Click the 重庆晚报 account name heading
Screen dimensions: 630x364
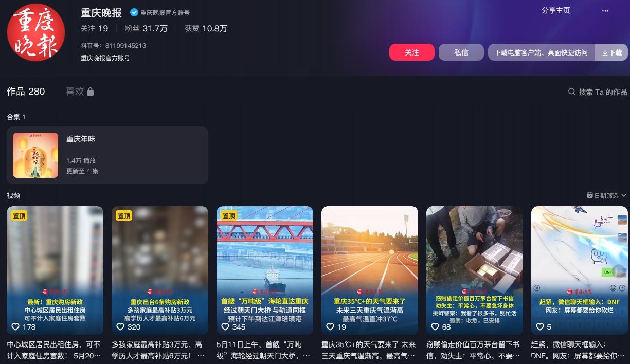101,13
